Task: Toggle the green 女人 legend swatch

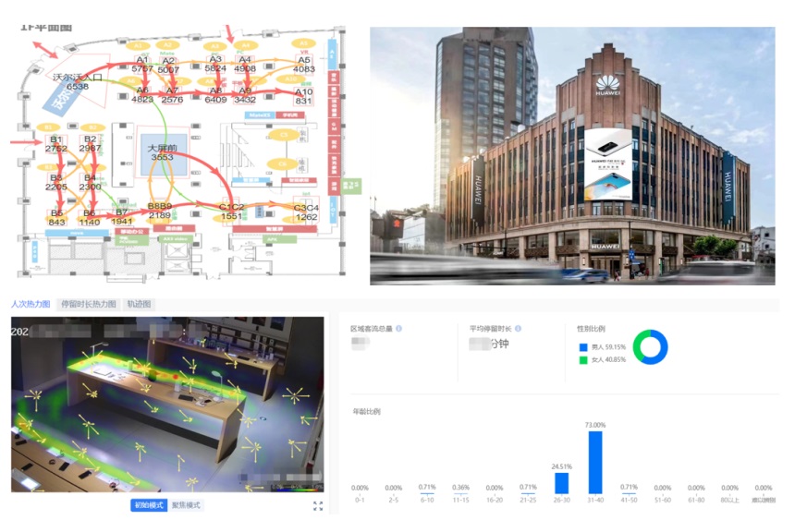Action: (x=583, y=359)
